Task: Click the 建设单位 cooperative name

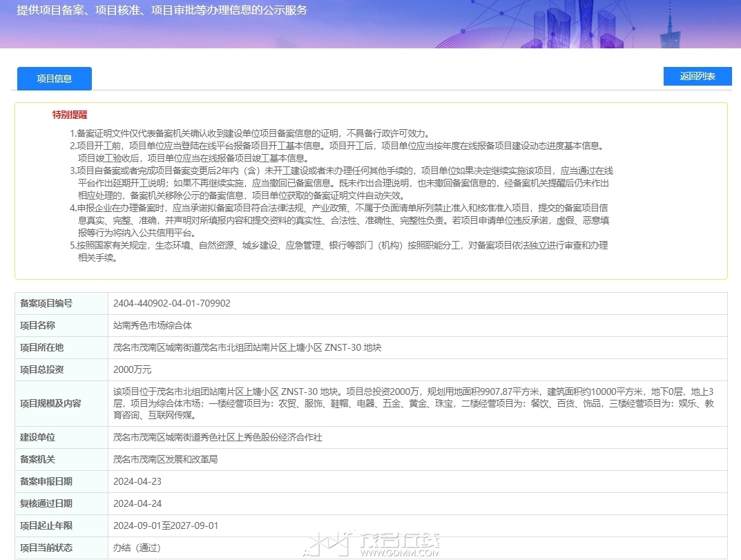Action: [218, 437]
